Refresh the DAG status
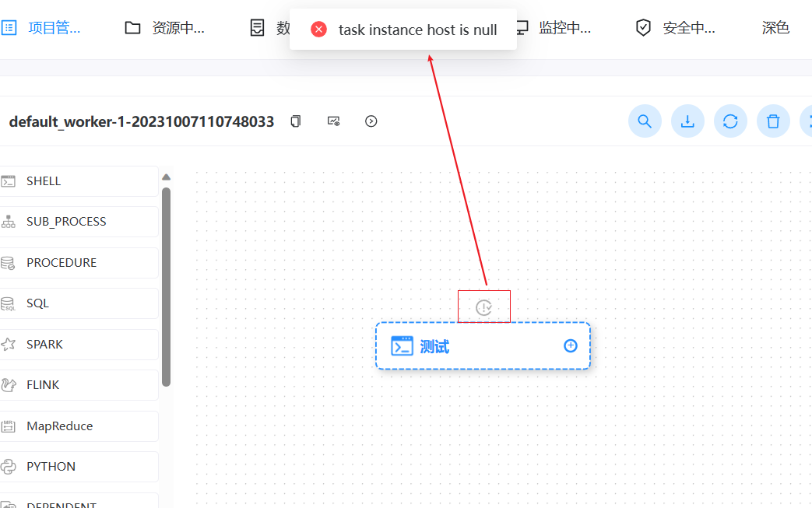Screen dimensions: 812x508 click(730, 121)
